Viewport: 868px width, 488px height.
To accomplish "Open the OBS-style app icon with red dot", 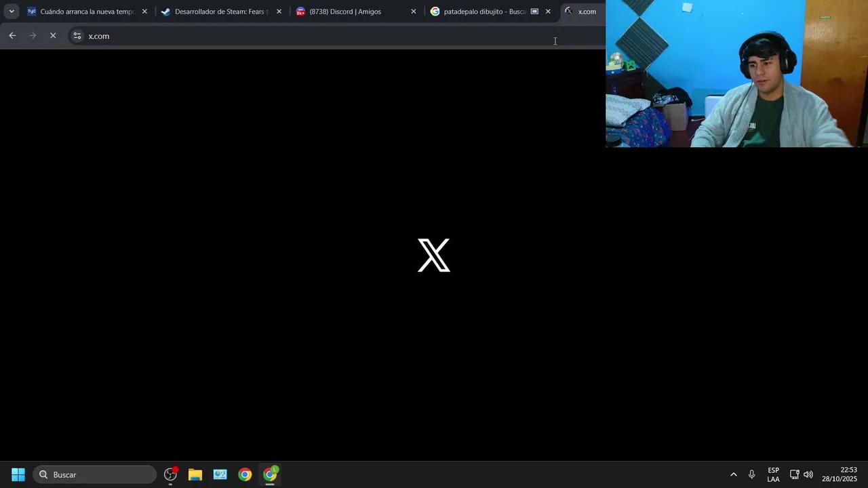I will point(170,474).
